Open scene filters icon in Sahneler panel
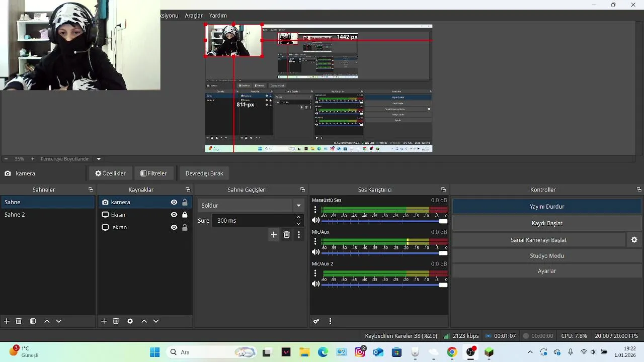 33,321
